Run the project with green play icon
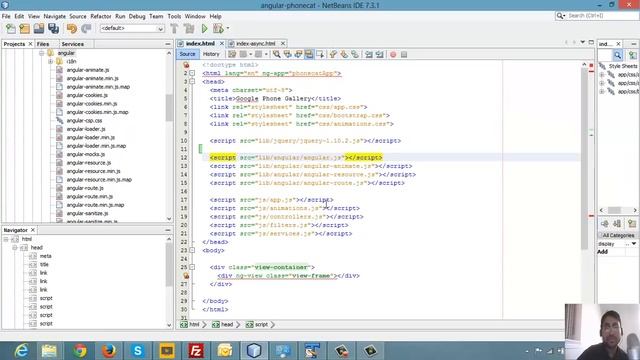The width and height of the screenshot is (640, 360). pyautogui.click(x=204, y=29)
